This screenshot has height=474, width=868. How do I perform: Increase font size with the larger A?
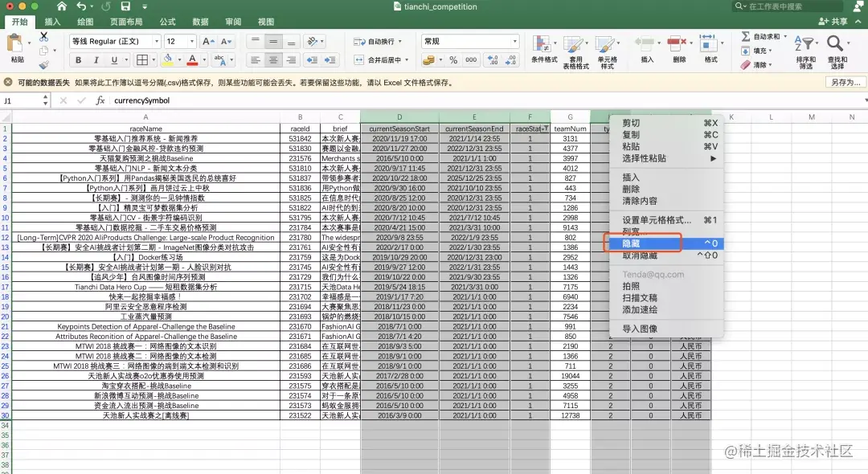pos(208,42)
